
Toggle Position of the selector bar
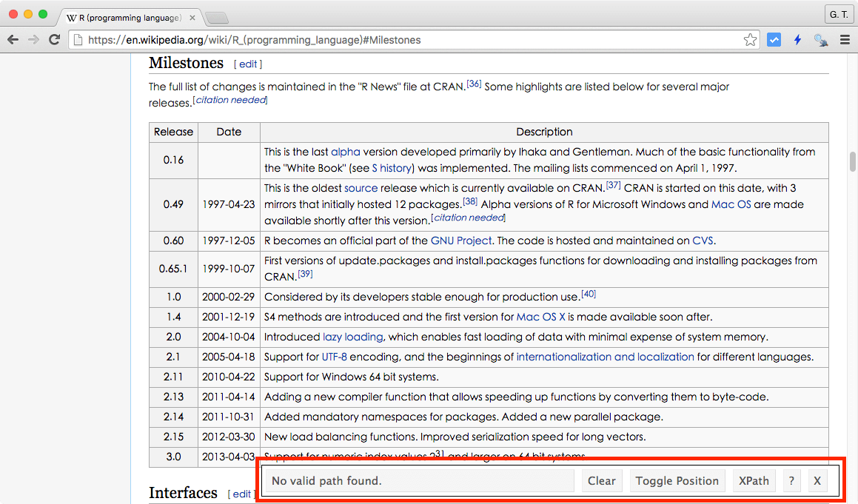point(677,481)
